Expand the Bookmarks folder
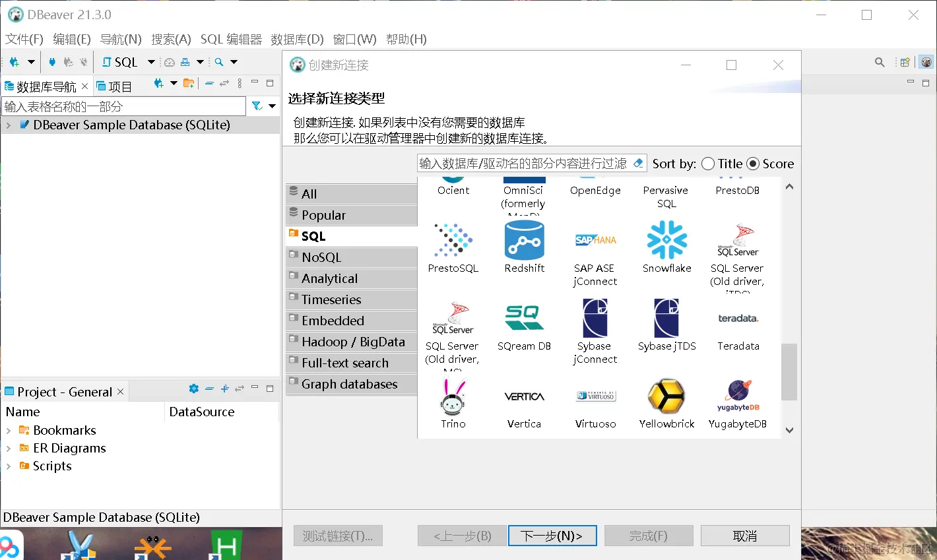 tap(8, 430)
